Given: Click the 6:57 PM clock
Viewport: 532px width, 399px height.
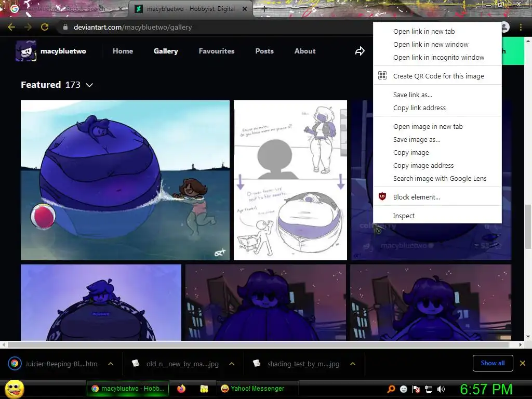Looking at the screenshot, I should point(486,389).
